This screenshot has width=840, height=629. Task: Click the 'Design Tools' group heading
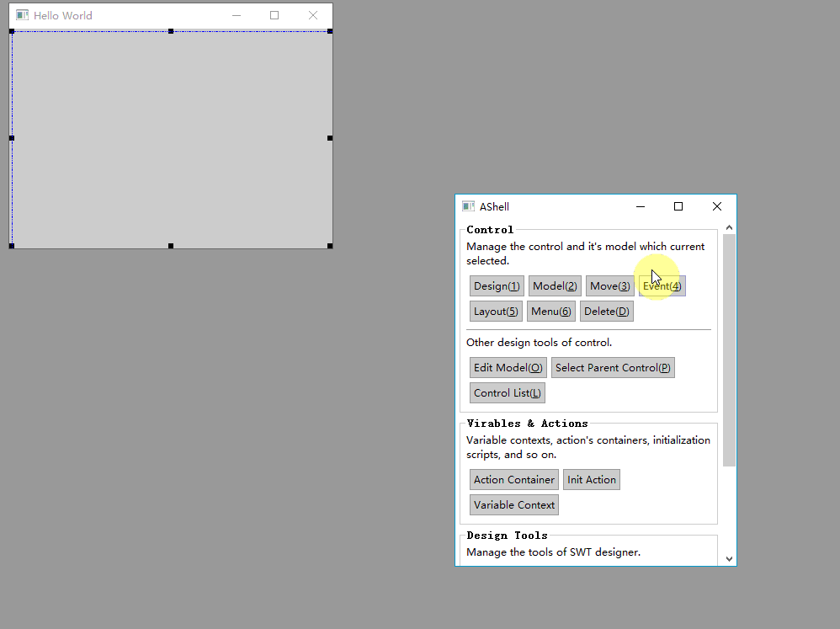tap(507, 536)
